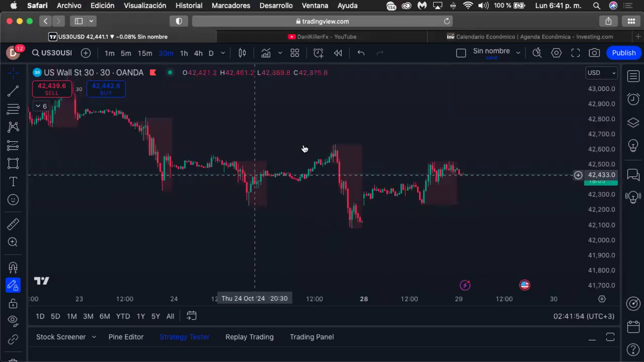Open the Visualización menu in the menu bar

[x=145, y=5]
